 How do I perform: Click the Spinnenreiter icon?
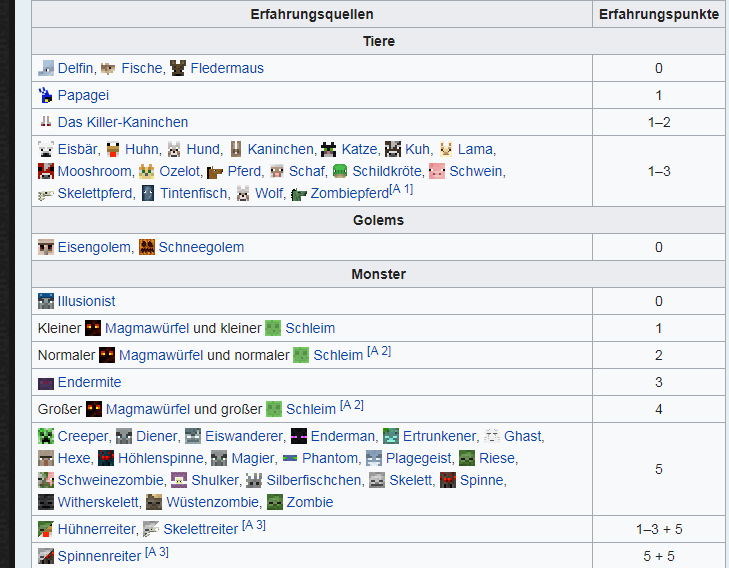coord(46,556)
